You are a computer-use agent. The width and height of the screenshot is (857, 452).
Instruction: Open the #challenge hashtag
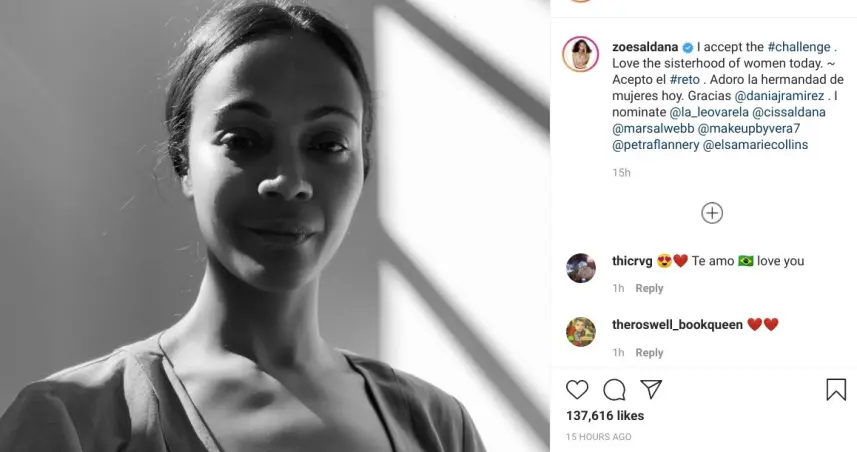pos(798,47)
